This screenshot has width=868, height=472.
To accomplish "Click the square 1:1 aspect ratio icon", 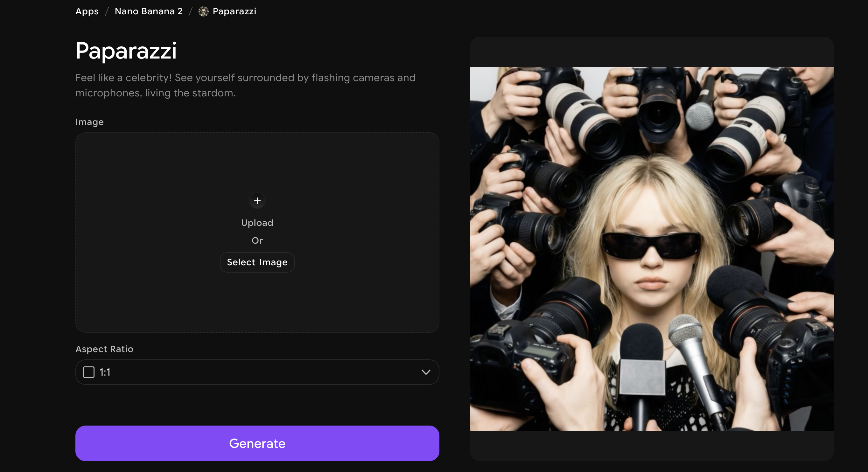I will (89, 372).
